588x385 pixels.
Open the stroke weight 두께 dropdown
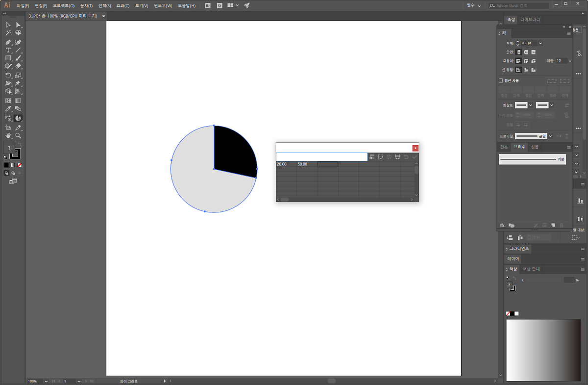click(x=540, y=43)
